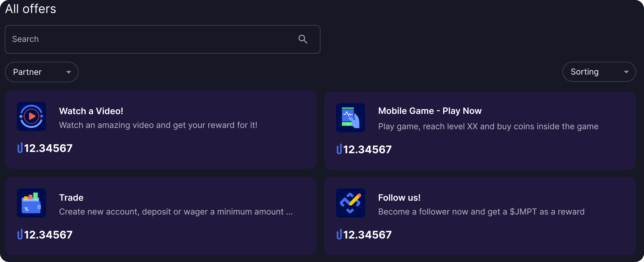Screen dimensions: 644x262
Task: Focus the Search input field
Action: (153, 39)
